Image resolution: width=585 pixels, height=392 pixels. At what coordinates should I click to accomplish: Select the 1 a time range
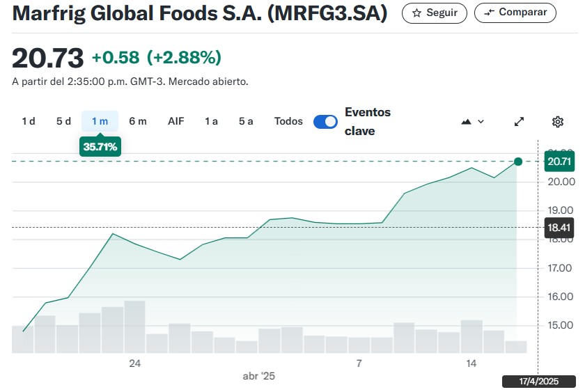click(x=211, y=121)
